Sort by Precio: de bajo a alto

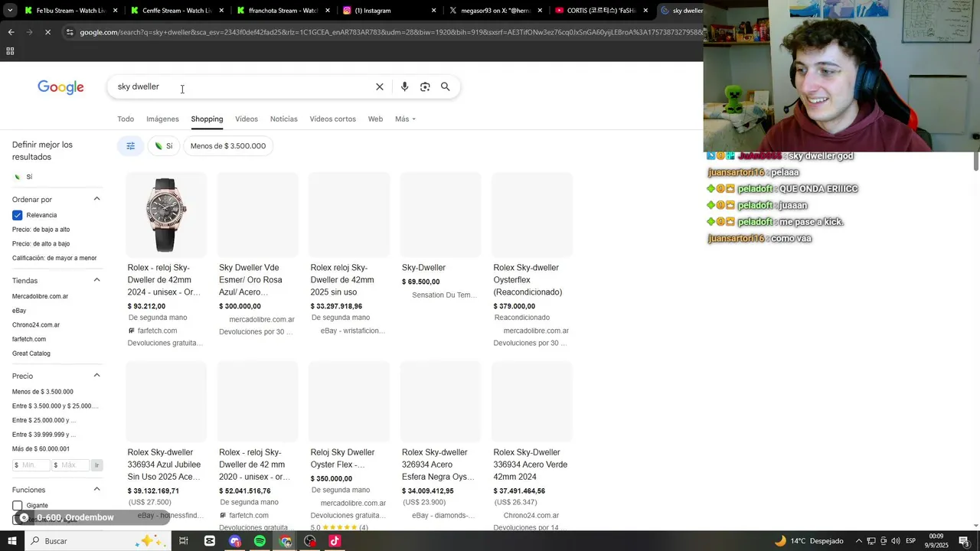coord(41,230)
